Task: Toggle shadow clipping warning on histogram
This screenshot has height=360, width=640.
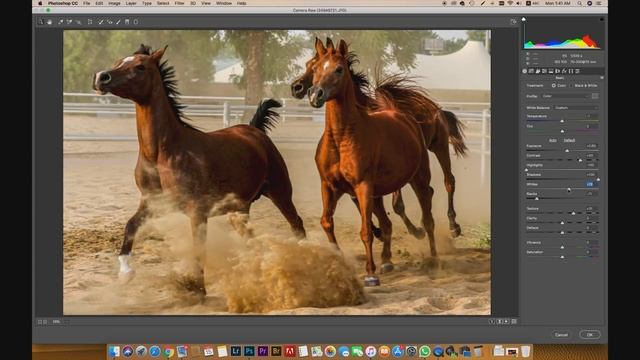Action: coord(524,19)
